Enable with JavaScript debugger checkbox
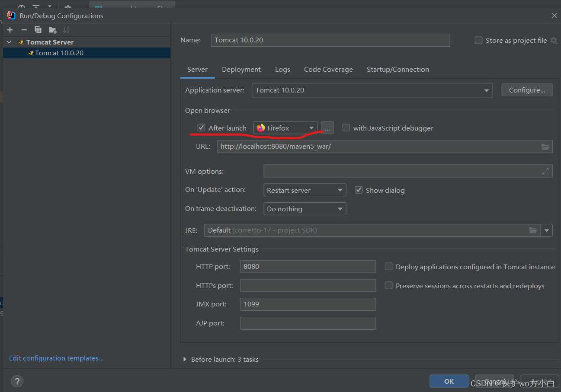 (346, 127)
